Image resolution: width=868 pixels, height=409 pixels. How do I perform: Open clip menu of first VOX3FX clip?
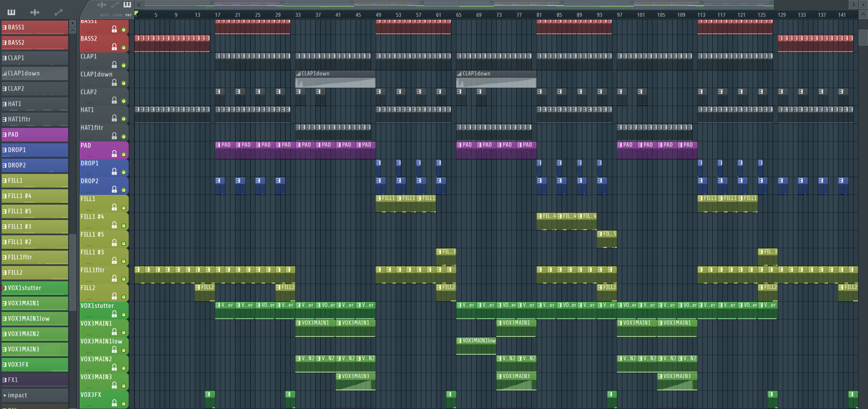(208, 394)
